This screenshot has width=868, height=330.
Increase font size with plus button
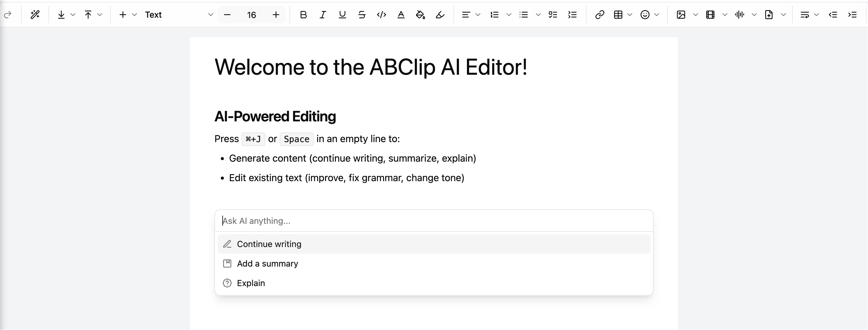[276, 15]
